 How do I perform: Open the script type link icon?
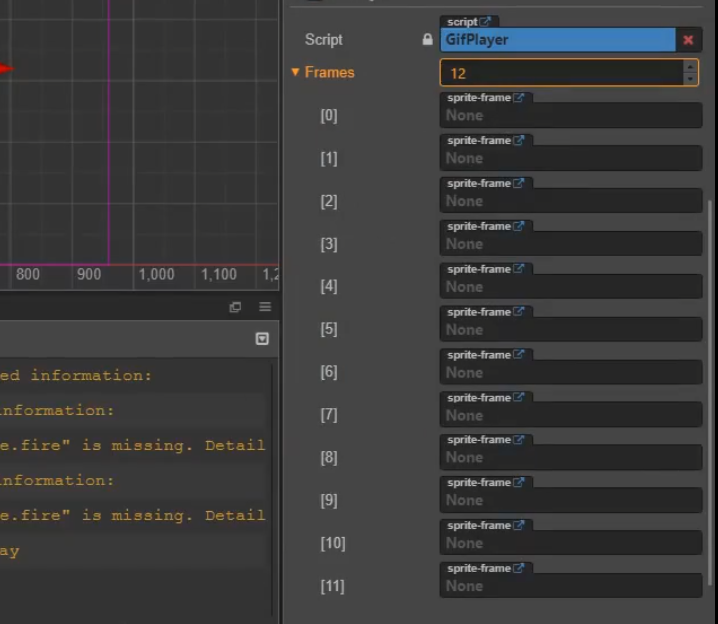[485, 21]
